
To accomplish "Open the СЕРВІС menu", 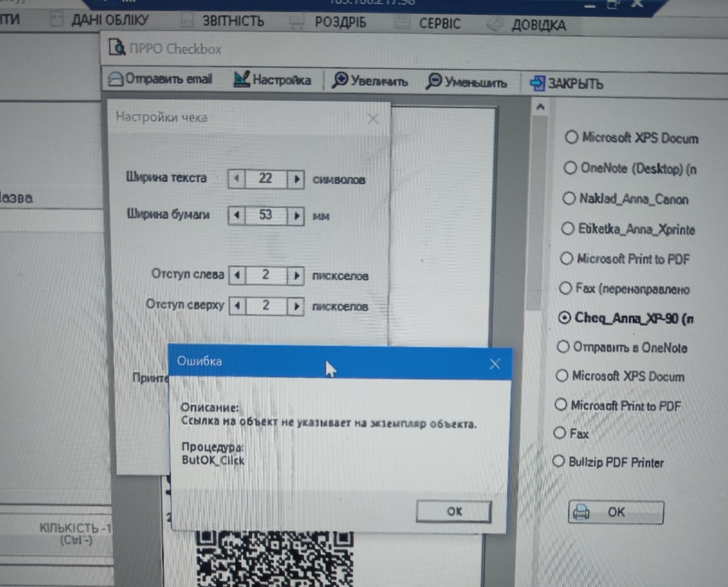I will pos(439,24).
